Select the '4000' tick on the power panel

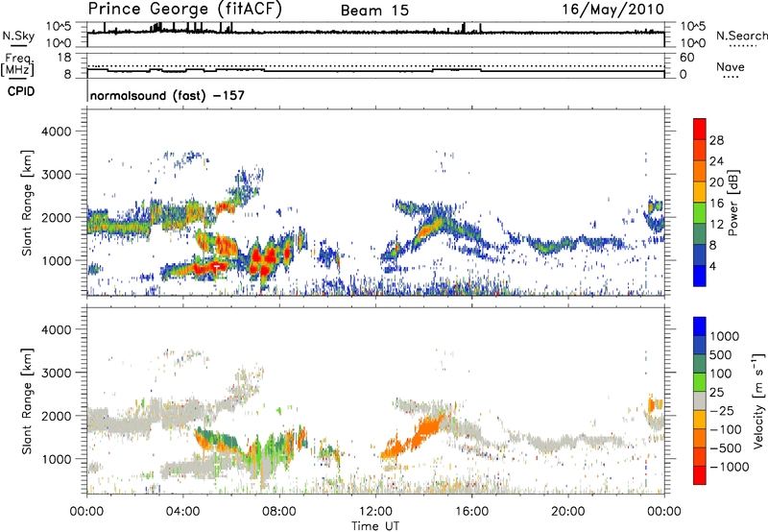click(x=56, y=132)
